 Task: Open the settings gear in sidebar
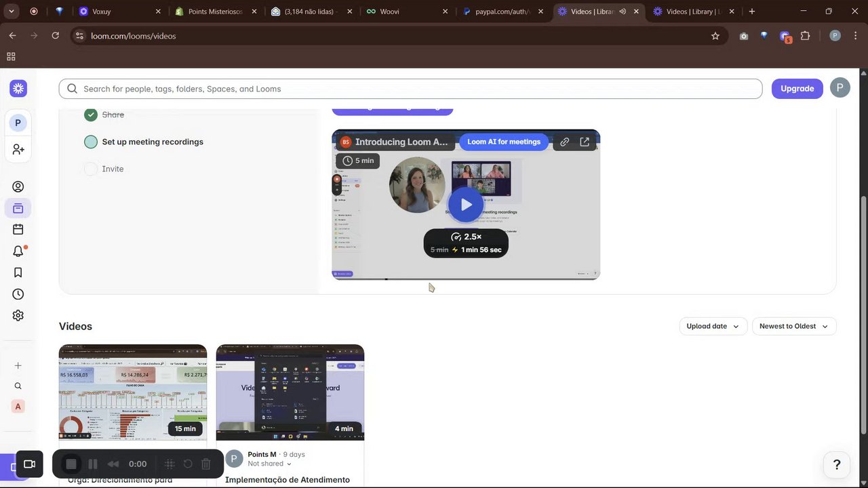[x=18, y=315]
